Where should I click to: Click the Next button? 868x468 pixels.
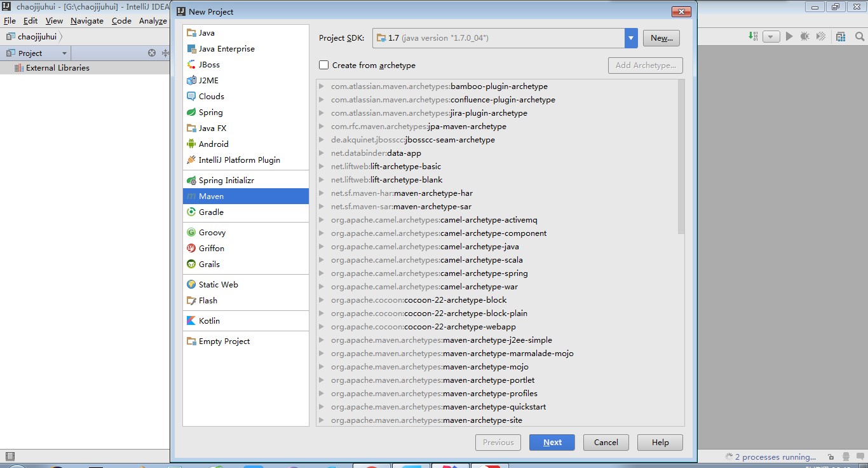click(x=552, y=443)
